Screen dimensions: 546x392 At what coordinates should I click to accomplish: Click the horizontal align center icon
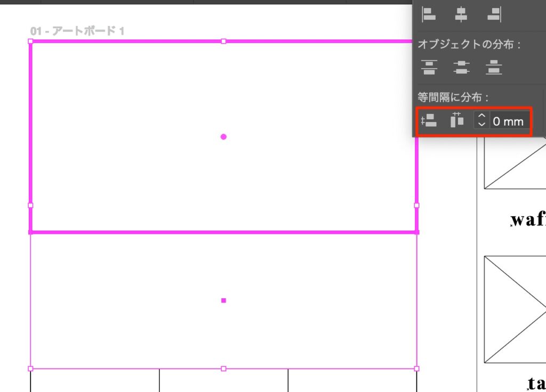[461, 14]
